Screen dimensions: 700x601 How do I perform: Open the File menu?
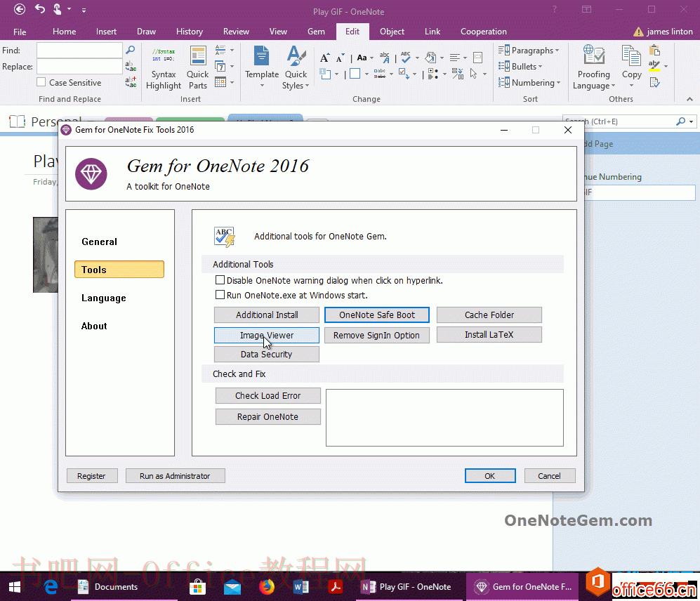(x=20, y=32)
